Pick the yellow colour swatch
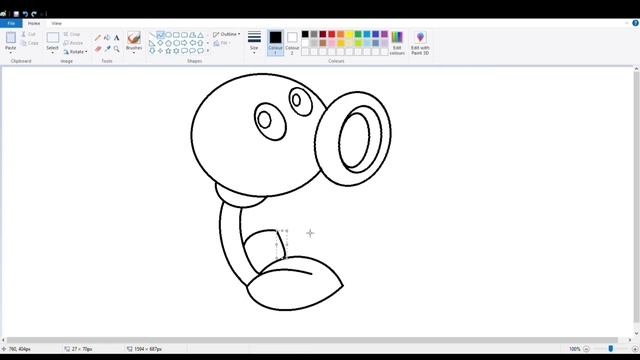 click(349, 34)
